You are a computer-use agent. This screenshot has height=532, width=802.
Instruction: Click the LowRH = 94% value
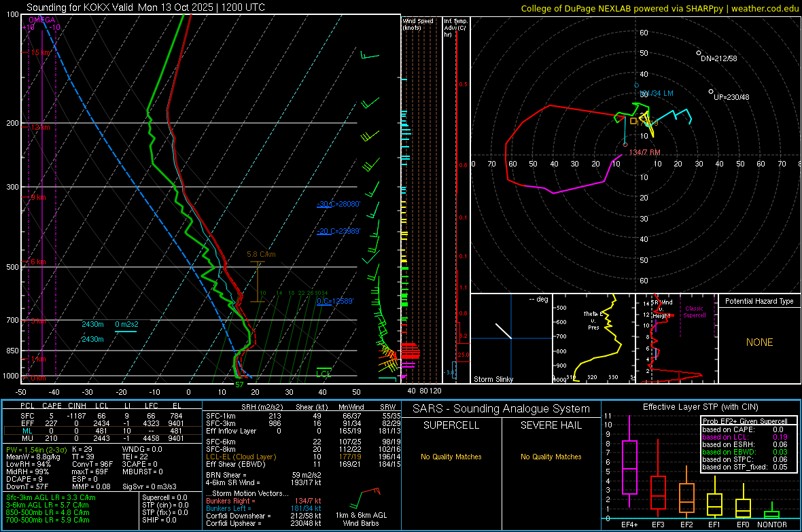click(28, 465)
